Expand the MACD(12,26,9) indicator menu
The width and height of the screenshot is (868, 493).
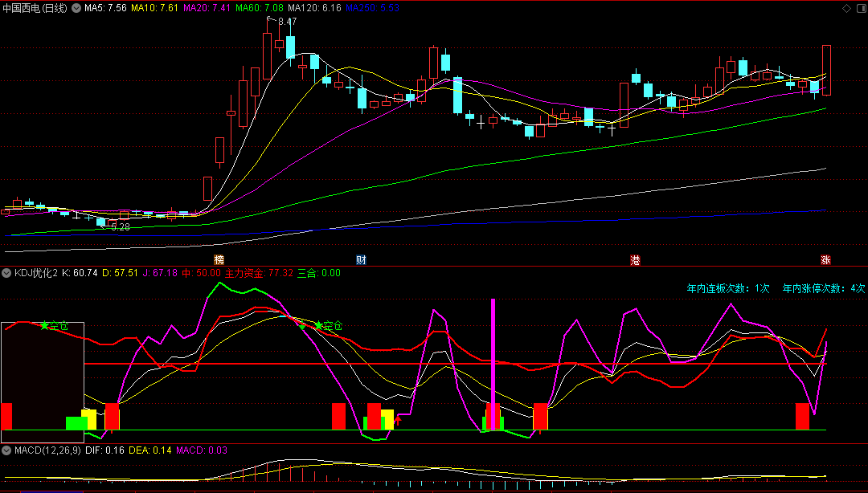click(x=6, y=450)
